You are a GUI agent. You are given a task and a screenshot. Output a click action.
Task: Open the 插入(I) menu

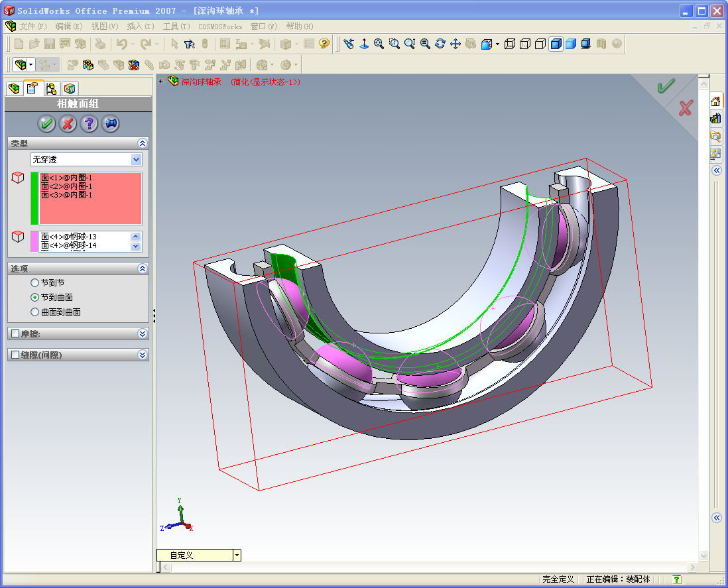[140, 27]
